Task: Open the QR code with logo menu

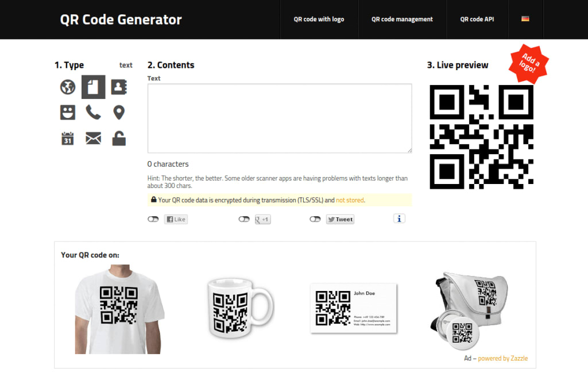Action: pyautogui.click(x=319, y=19)
